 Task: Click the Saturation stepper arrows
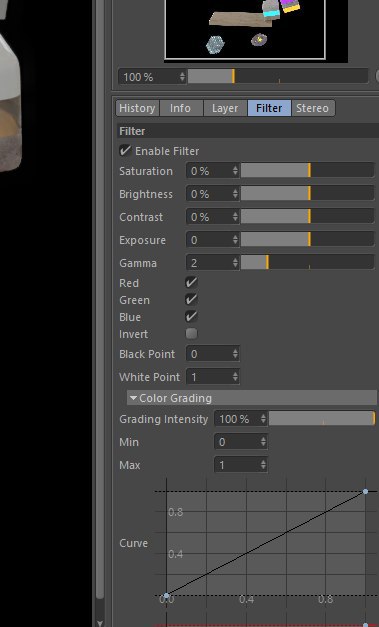pos(235,171)
